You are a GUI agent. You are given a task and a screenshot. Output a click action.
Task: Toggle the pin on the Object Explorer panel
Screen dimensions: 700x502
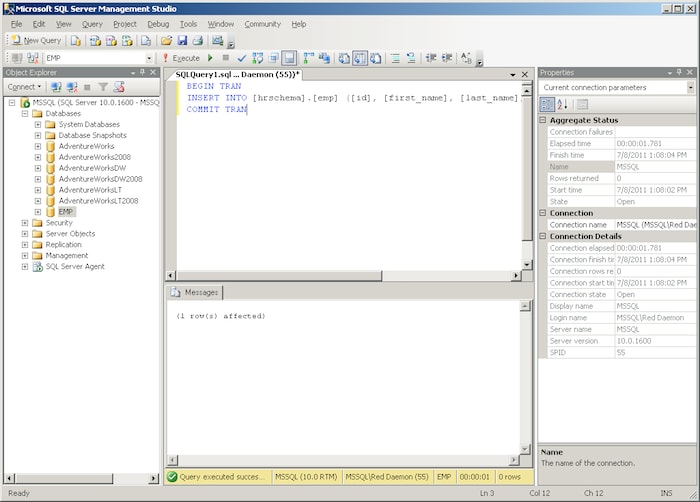click(142, 73)
